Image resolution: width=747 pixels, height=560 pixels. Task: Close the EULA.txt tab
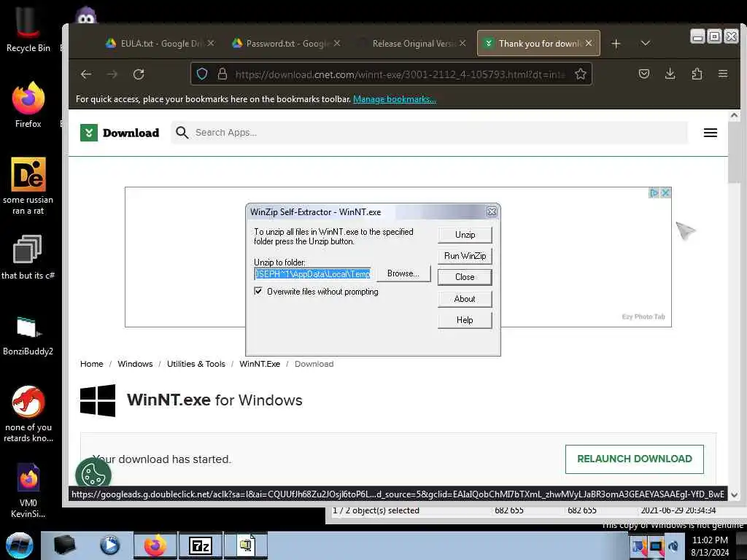211,43
